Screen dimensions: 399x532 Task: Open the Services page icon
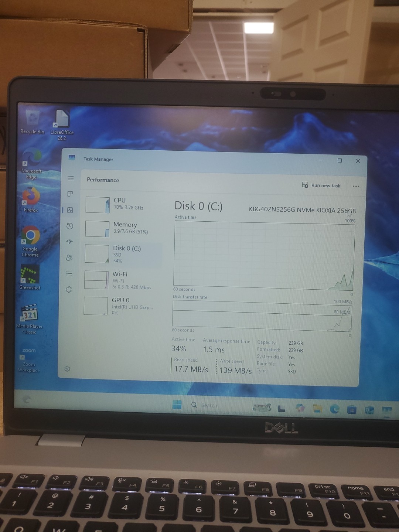pyautogui.click(x=69, y=289)
